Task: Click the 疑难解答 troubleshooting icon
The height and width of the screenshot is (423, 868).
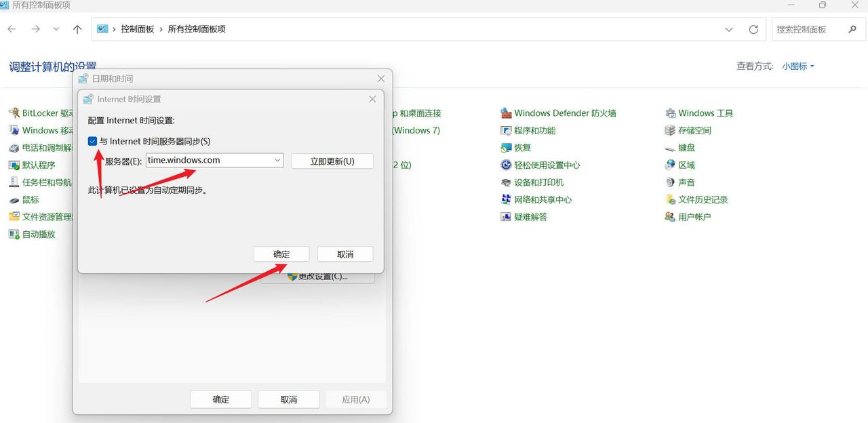Action: tap(506, 217)
